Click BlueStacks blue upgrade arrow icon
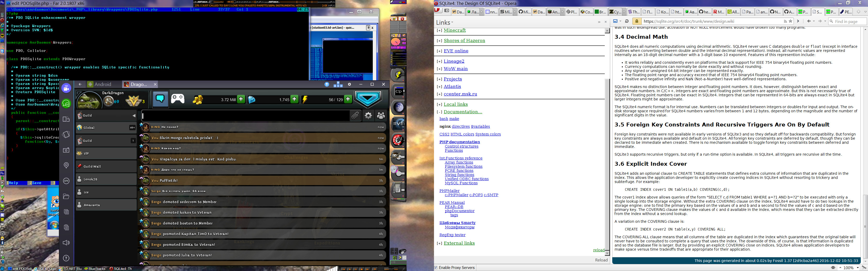Screen dimensions: 868x271 point(327,84)
